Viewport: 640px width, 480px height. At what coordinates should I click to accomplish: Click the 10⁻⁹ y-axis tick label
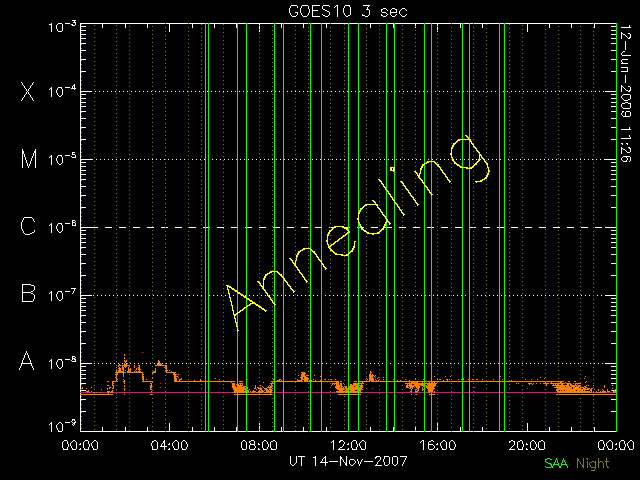point(62,427)
